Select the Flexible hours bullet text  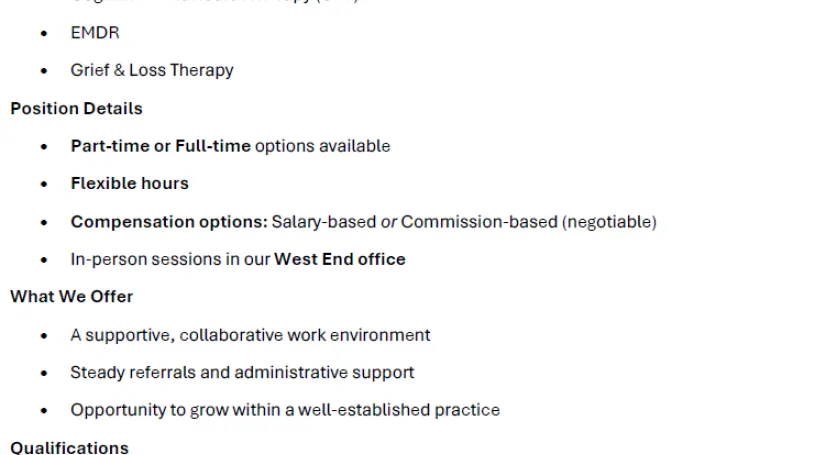pos(129,183)
